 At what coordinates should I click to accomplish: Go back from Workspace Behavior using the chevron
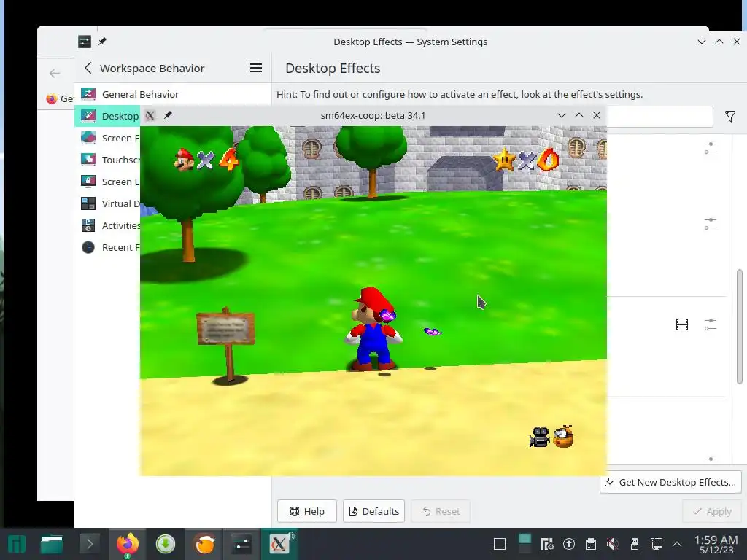click(x=88, y=68)
